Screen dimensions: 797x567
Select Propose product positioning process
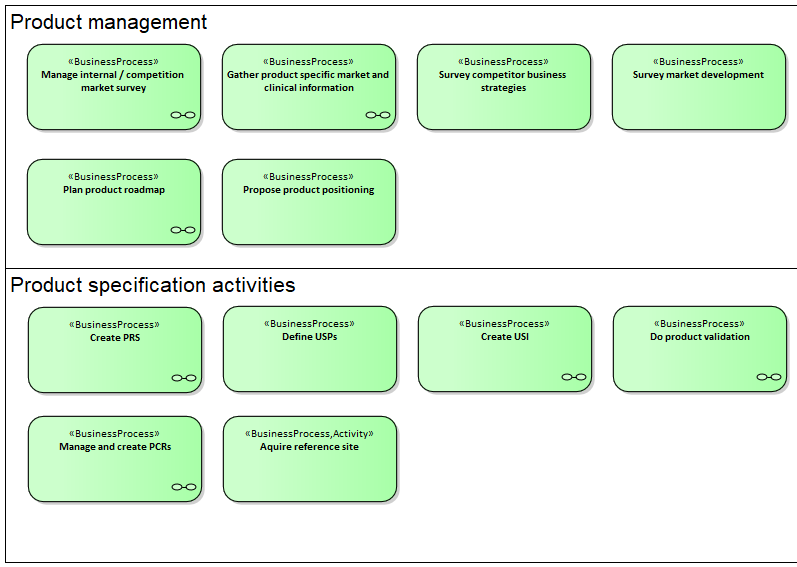coord(308,215)
